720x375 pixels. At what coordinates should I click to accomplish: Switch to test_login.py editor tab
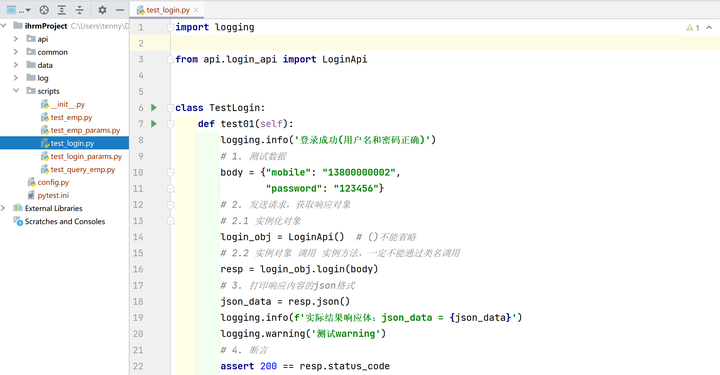[168, 10]
